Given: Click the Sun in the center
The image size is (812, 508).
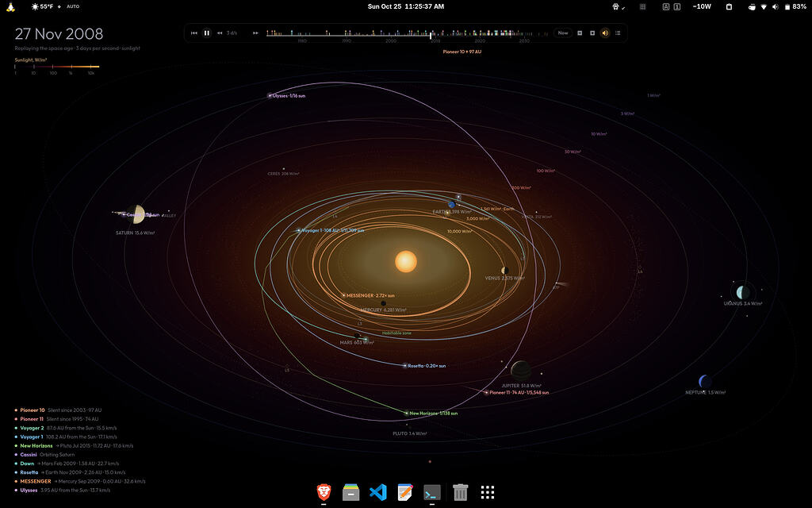Looking at the screenshot, I should [406, 261].
